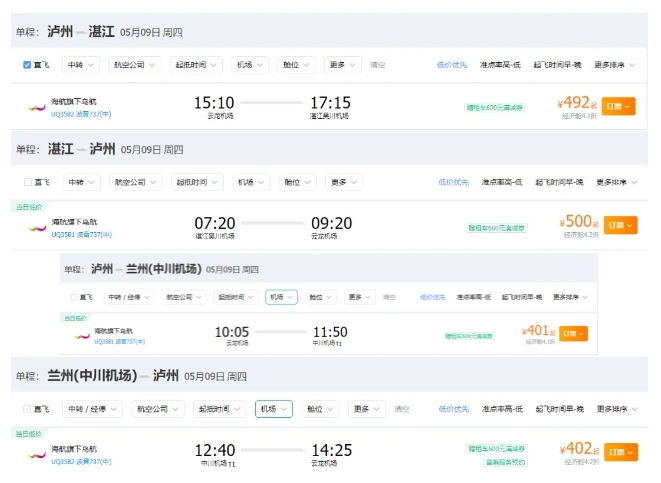
Task: Expand 中转 / 经停 dropdown in 兰州–泸州 filters
Action: pyautogui.click(x=94, y=409)
